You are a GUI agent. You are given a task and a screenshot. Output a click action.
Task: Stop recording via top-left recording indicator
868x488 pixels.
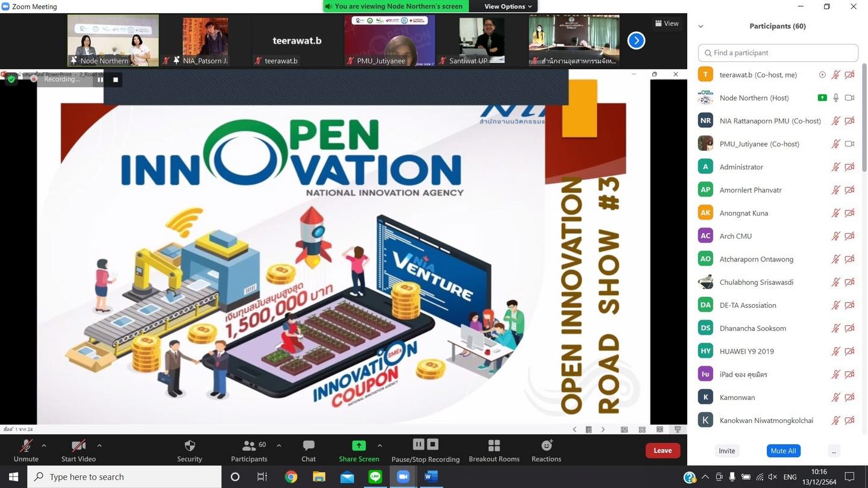point(116,79)
